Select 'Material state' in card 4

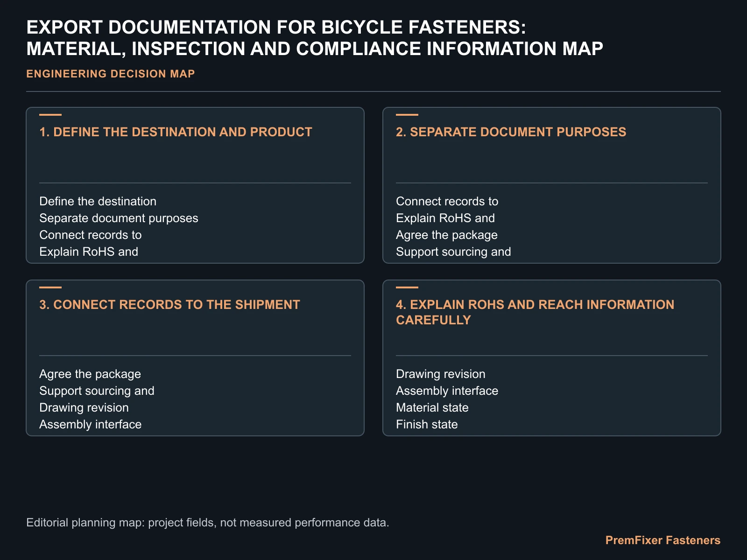coord(432,408)
